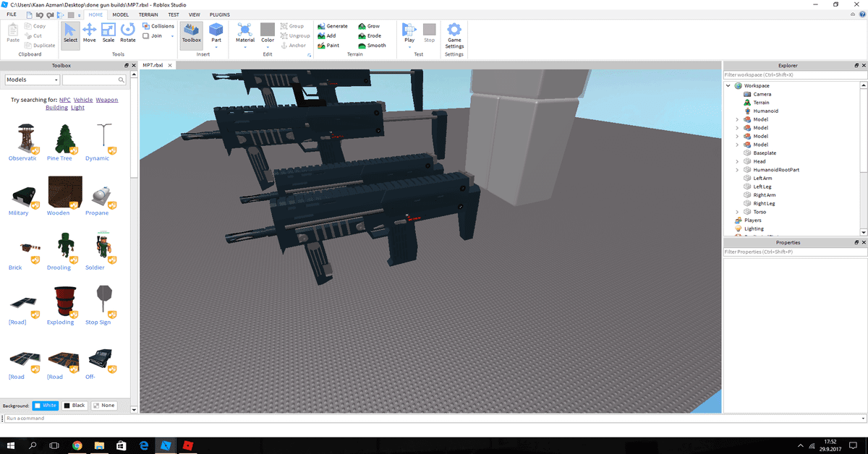Close the MP7.rbxl document tab
Screen dimensions: 868x454
coord(170,65)
